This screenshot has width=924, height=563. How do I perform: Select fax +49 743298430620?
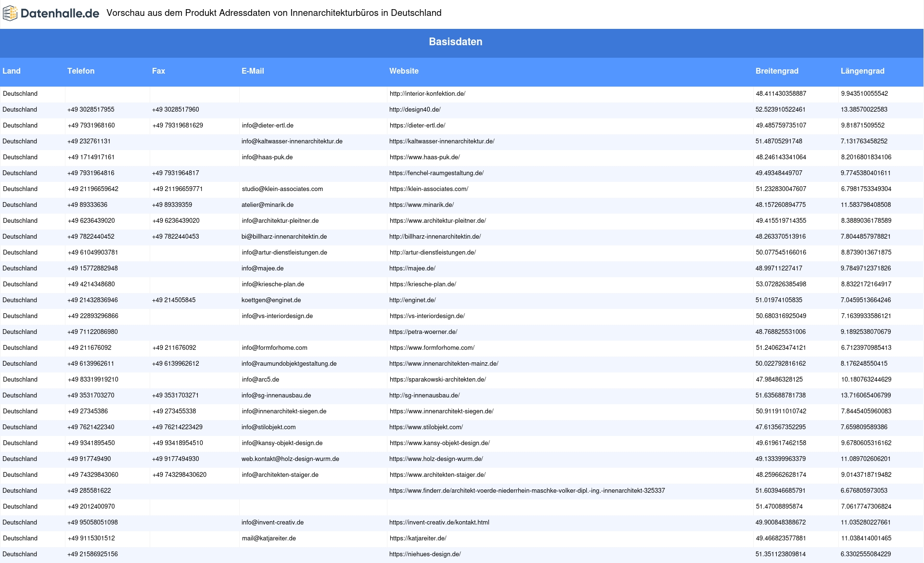point(180,475)
